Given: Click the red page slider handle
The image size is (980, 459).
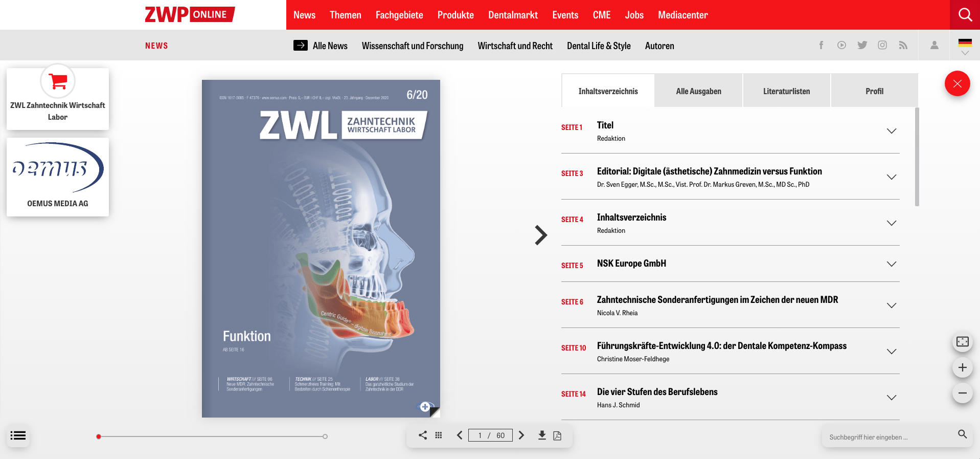Looking at the screenshot, I should [x=99, y=436].
